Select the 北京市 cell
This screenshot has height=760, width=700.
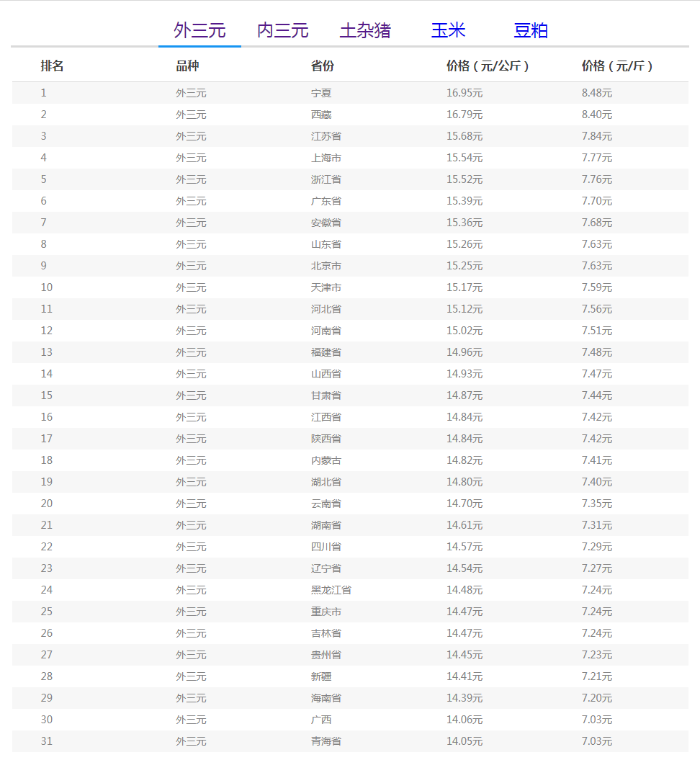click(x=326, y=266)
